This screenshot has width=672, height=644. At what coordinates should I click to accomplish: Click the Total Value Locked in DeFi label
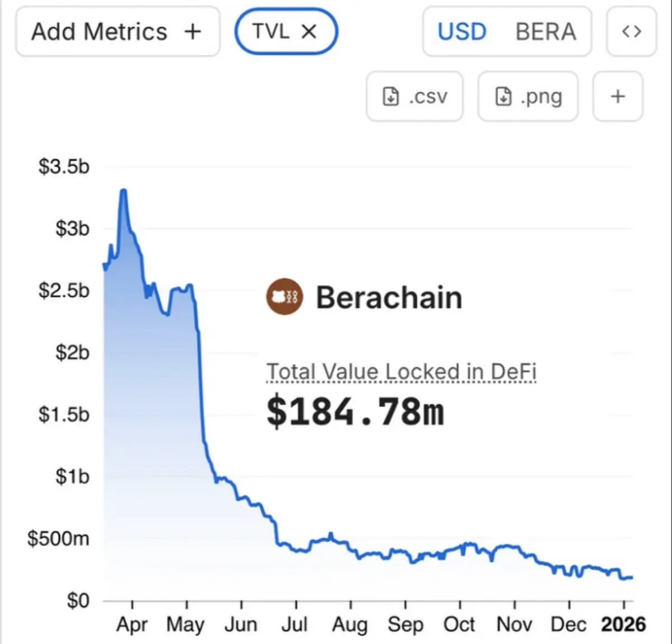coord(401,371)
